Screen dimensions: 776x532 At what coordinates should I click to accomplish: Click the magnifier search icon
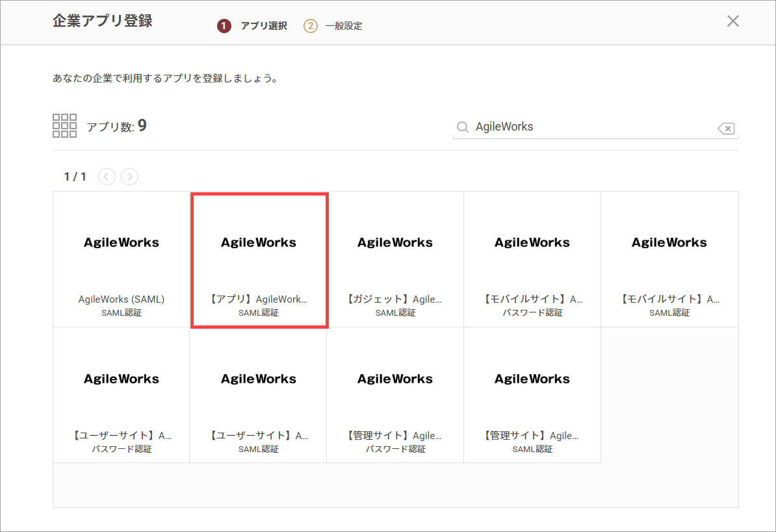[x=462, y=127]
